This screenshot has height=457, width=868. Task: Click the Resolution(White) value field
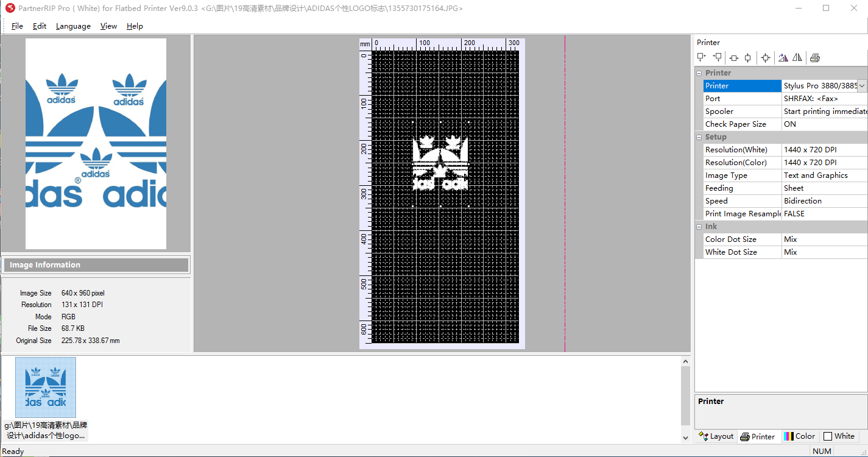click(x=824, y=150)
